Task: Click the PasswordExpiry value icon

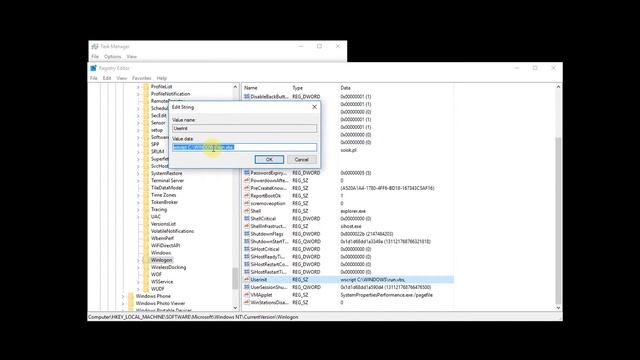Action: click(x=247, y=173)
